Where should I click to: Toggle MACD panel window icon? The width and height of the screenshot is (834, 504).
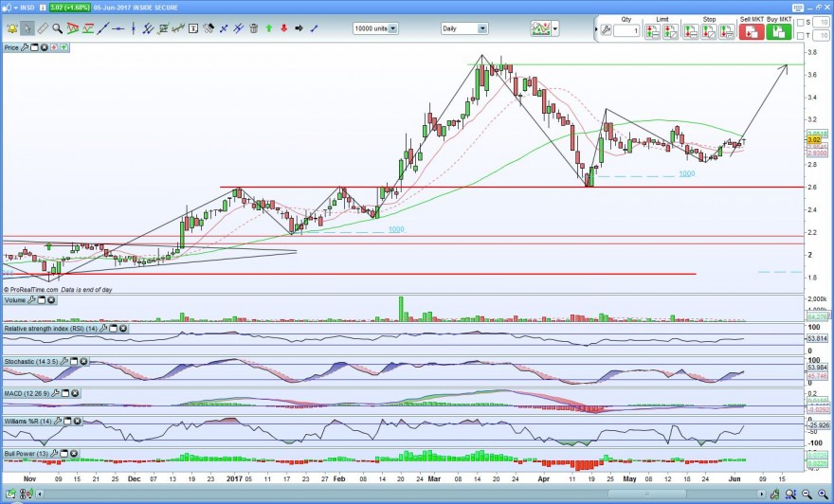coord(65,393)
